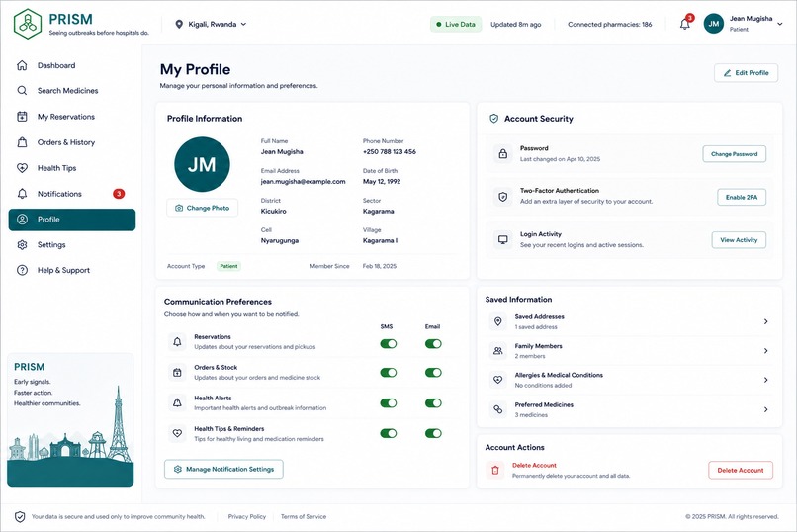
Task: Click the Change Photo button
Action: 203,208
